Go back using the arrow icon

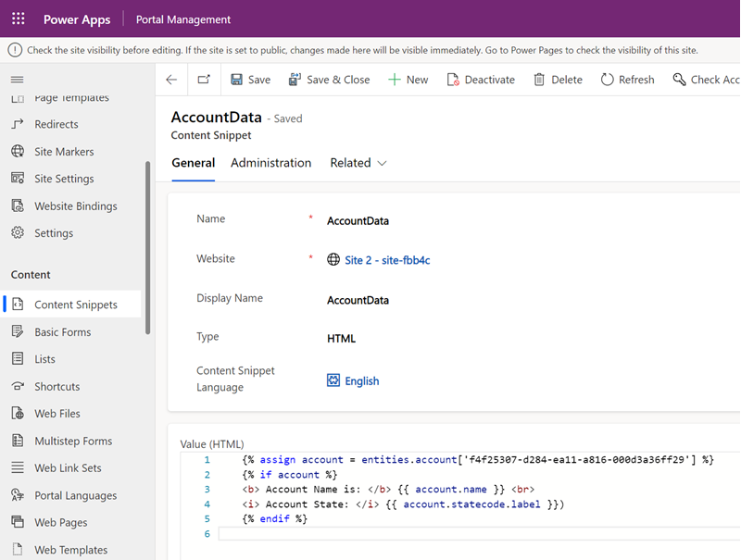(x=171, y=80)
